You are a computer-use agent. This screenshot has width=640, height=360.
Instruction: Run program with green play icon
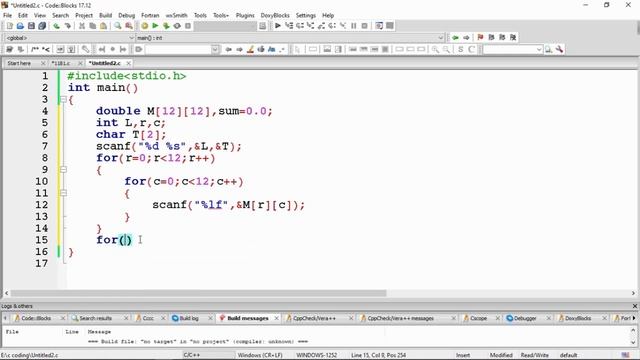click(155, 26)
